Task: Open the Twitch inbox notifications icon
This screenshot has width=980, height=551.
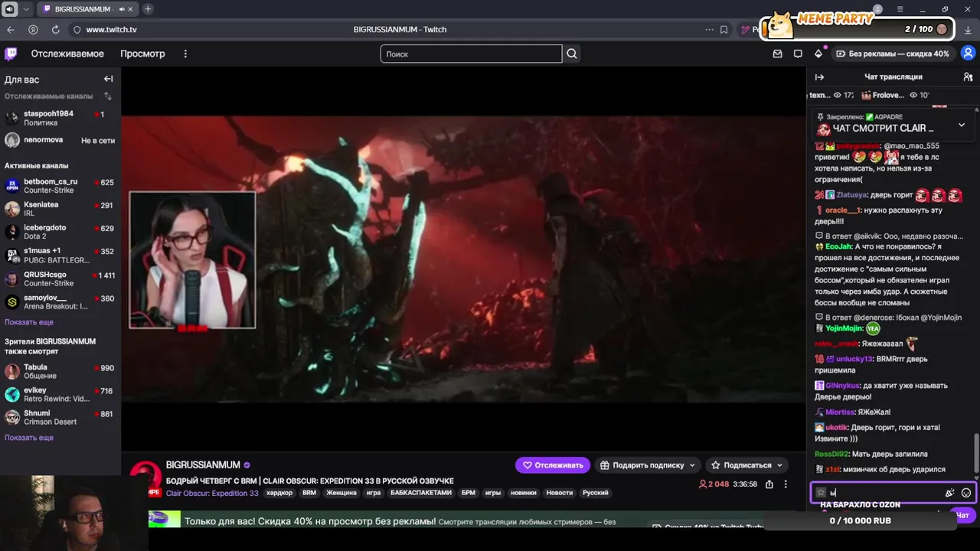Action: (x=778, y=54)
